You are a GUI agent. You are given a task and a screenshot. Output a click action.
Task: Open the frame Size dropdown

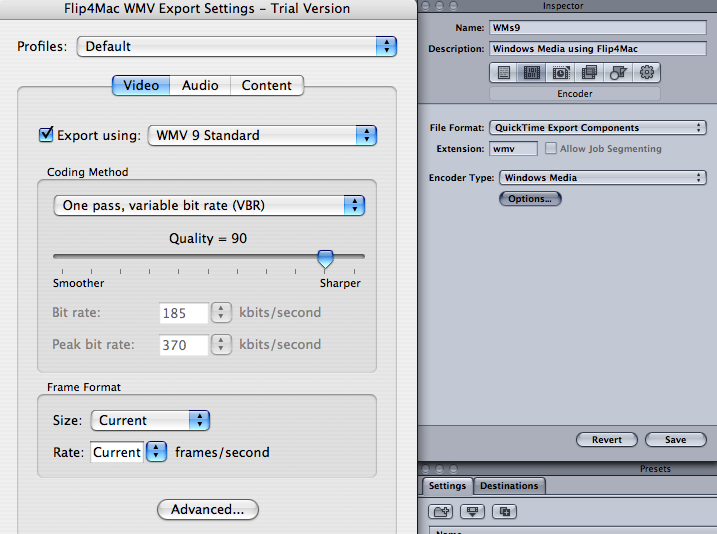(x=150, y=420)
